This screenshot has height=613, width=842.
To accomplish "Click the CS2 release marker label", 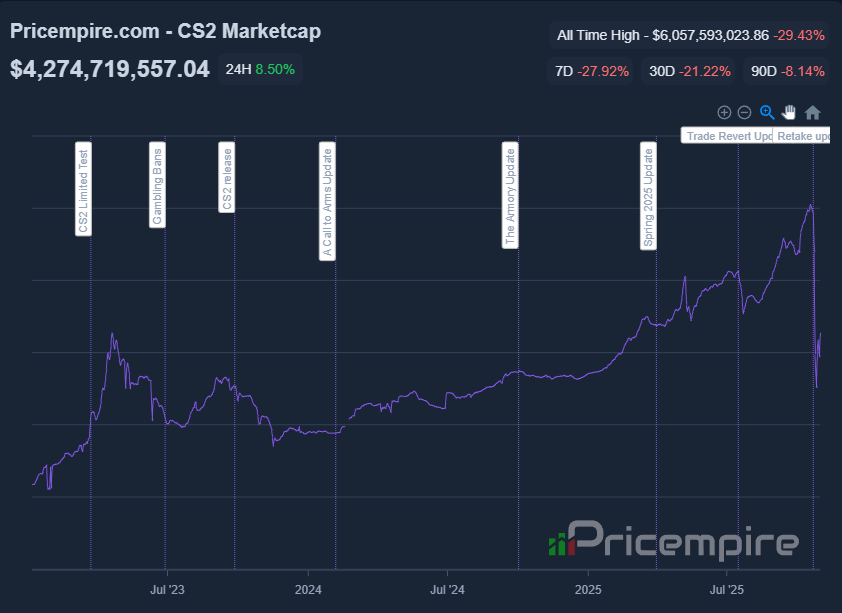I will click(227, 177).
